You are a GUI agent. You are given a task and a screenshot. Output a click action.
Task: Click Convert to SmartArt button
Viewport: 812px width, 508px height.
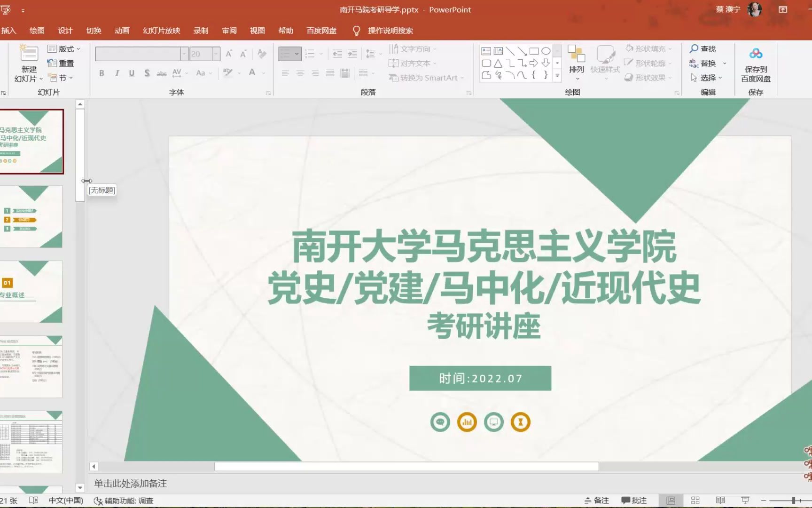(426, 78)
